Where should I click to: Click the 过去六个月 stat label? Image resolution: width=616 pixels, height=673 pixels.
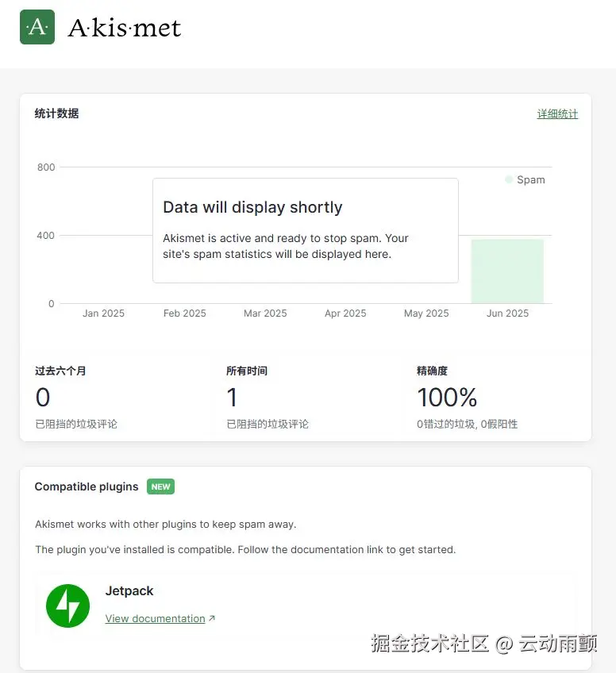60,371
